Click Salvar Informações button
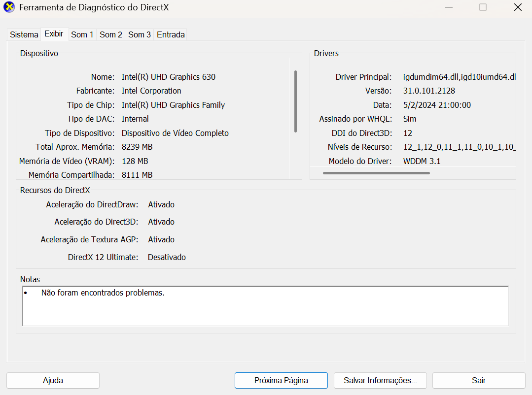The height and width of the screenshot is (395, 532). (x=380, y=380)
